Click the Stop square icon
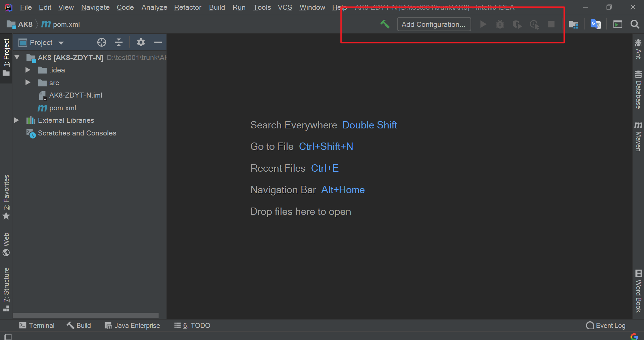The image size is (644, 340). click(551, 24)
